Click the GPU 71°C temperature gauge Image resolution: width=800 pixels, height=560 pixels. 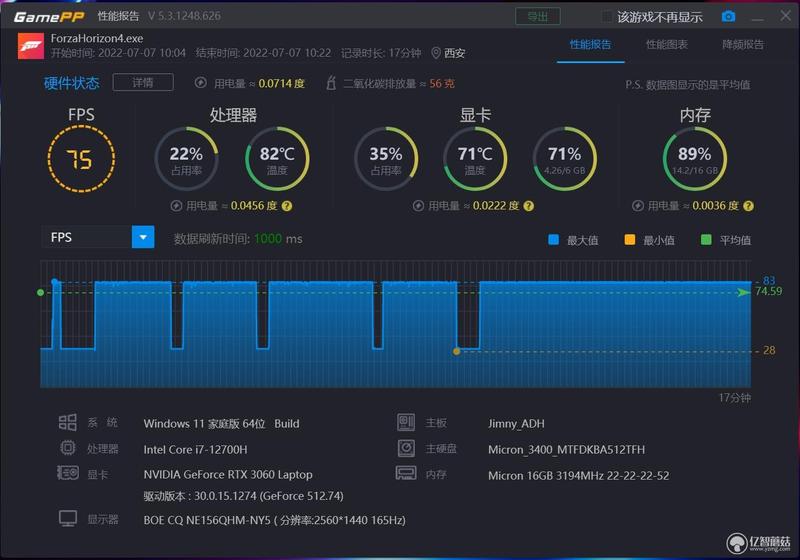tap(475, 159)
